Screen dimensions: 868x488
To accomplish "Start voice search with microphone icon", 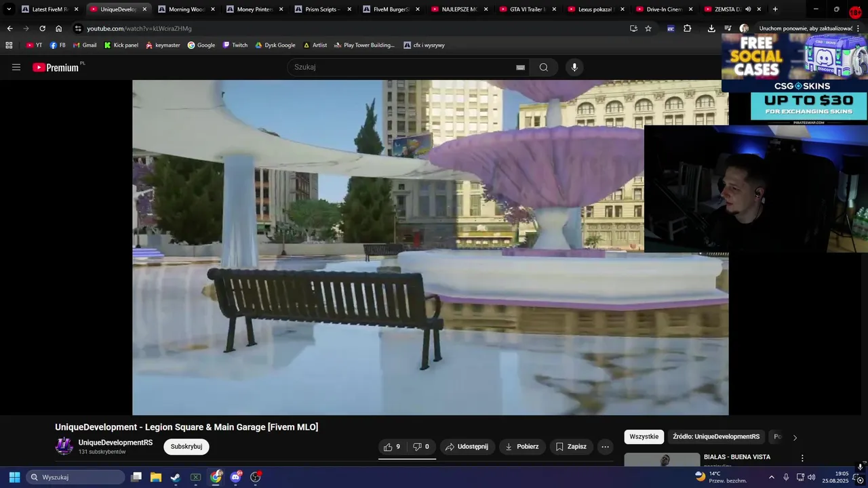I will (x=574, y=67).
